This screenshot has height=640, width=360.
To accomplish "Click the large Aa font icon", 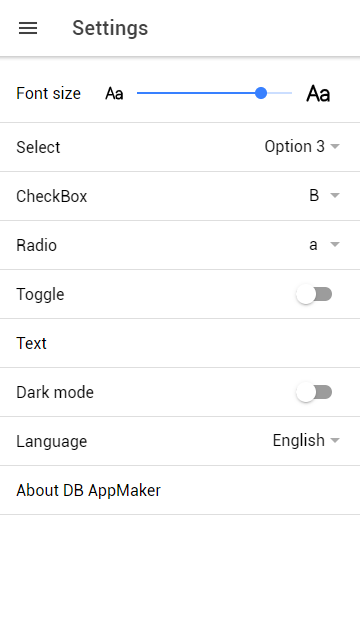I will coord(318,93).
